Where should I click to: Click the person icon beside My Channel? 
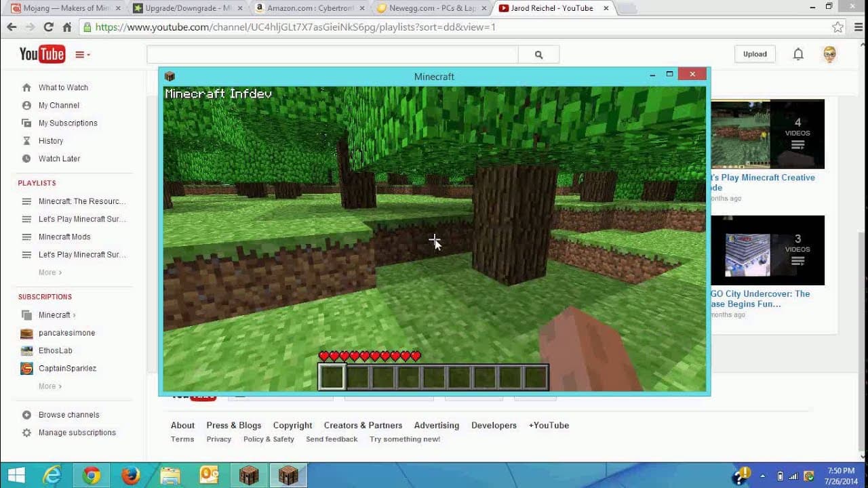[x=26, y=105]
